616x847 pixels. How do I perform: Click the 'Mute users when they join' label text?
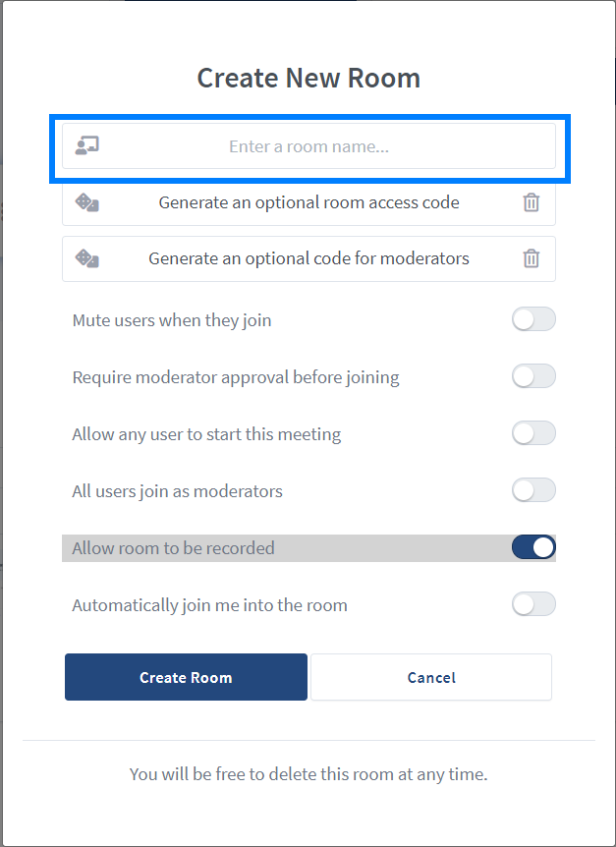point(172,320)
